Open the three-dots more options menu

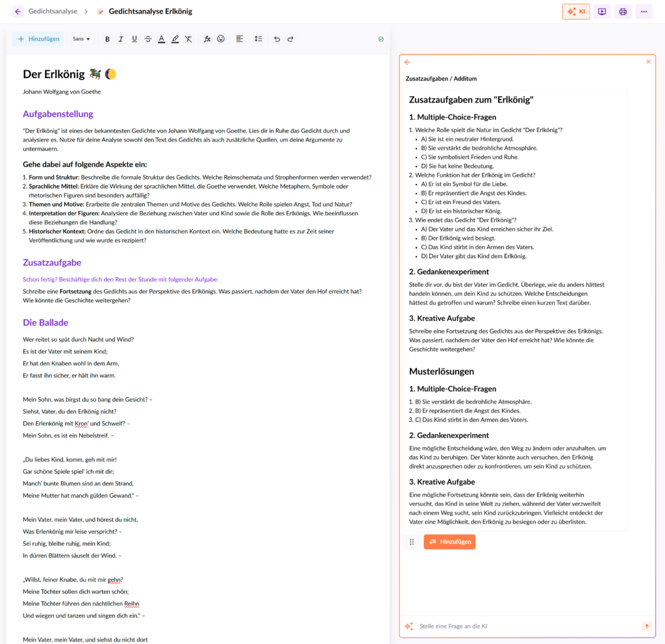644,12
